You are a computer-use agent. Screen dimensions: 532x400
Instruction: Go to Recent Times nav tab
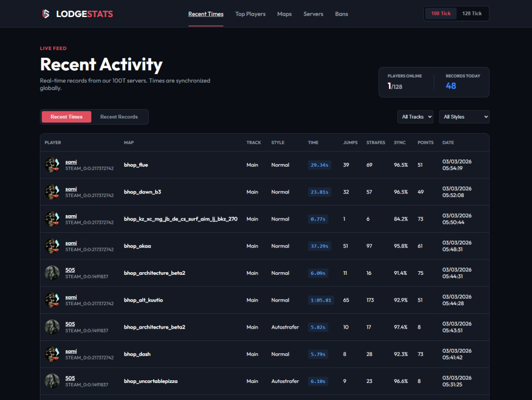tap(206, 14)
